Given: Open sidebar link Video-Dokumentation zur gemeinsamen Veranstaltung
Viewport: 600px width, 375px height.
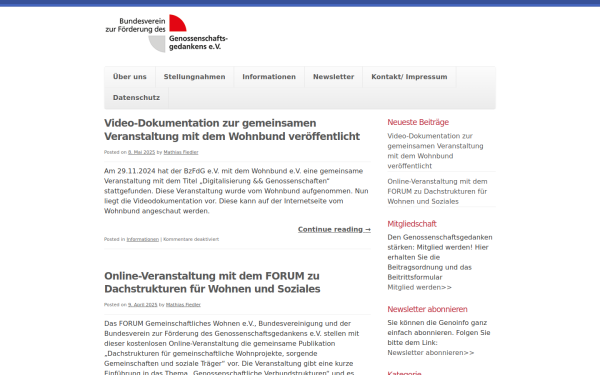Looking at the screenshot, I should (x=435, y=151).
